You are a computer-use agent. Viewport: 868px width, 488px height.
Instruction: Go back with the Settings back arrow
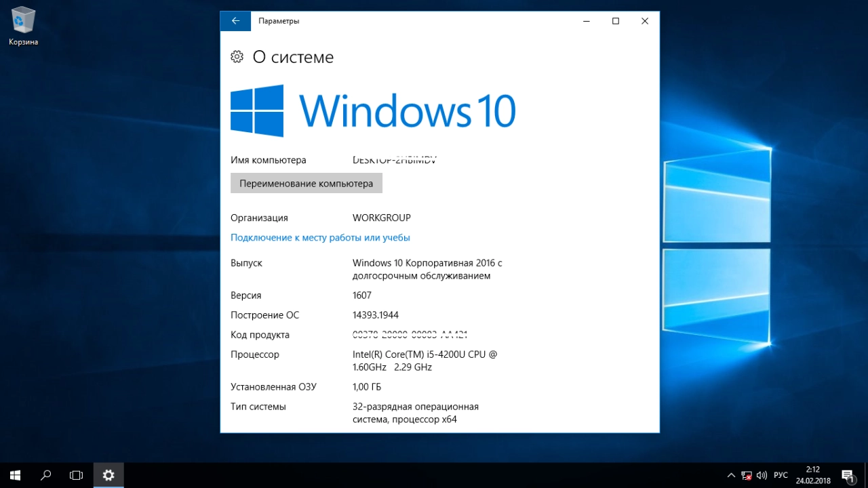pyautogui.click(x=235, y=21)
